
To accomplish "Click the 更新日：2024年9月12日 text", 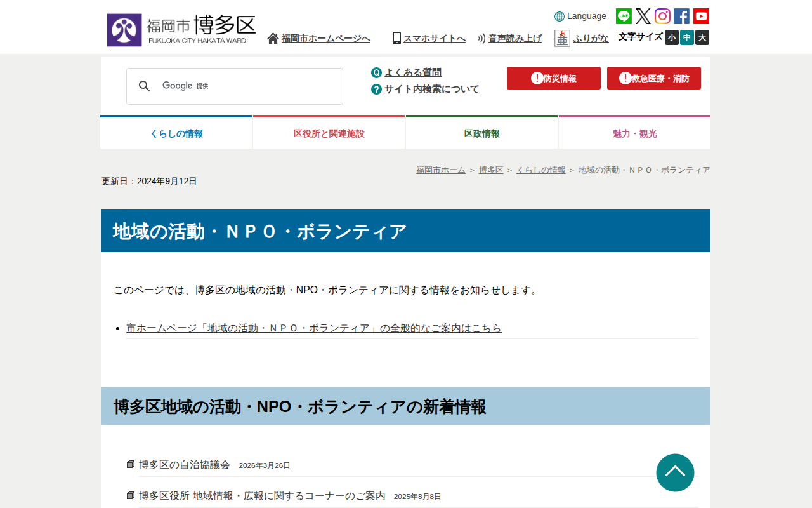I will [149, 181].
